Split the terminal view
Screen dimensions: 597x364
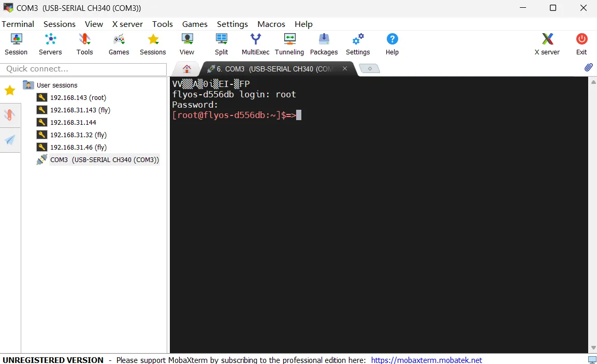(x=221, y=44)
